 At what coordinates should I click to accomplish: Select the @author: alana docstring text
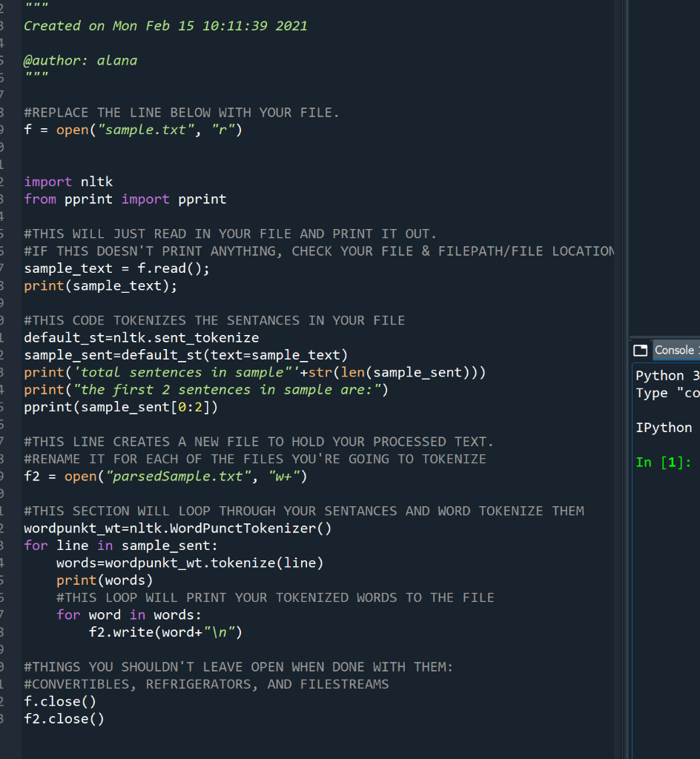(x=82, y=60)
